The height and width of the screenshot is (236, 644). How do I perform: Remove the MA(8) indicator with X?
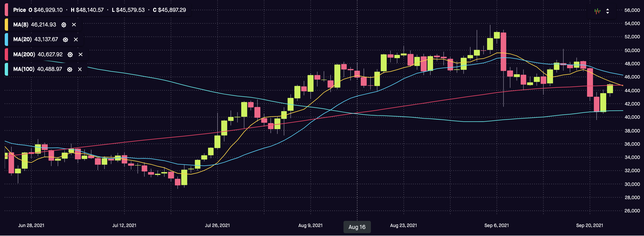pos(74,25)
